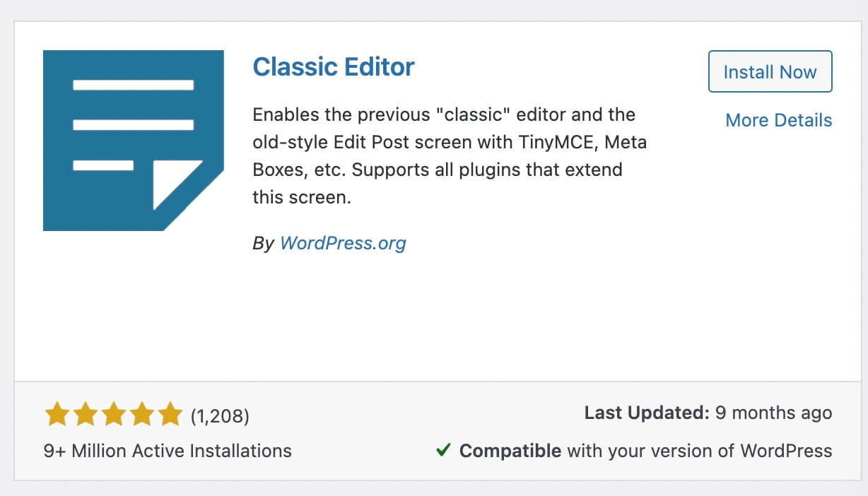Click the short white line in the plugin icon

pyautogui.click(x=103, y=165)
